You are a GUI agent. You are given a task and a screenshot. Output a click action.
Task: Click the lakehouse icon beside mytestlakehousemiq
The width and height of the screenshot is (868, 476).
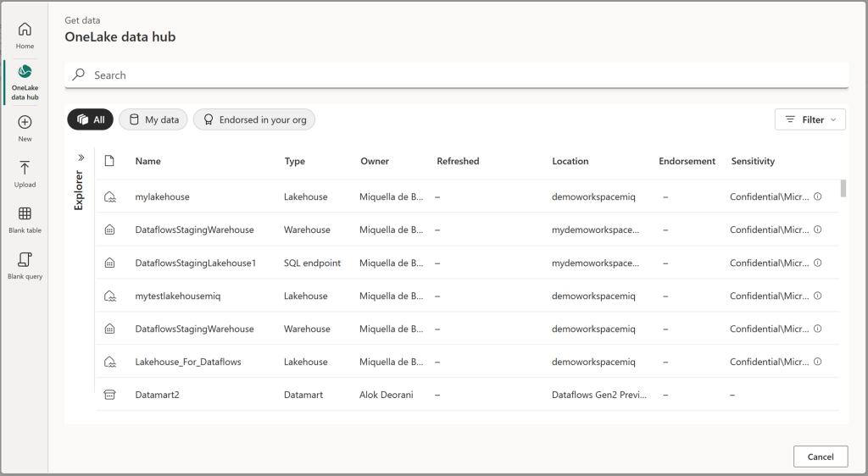click(x=110, y=296)
